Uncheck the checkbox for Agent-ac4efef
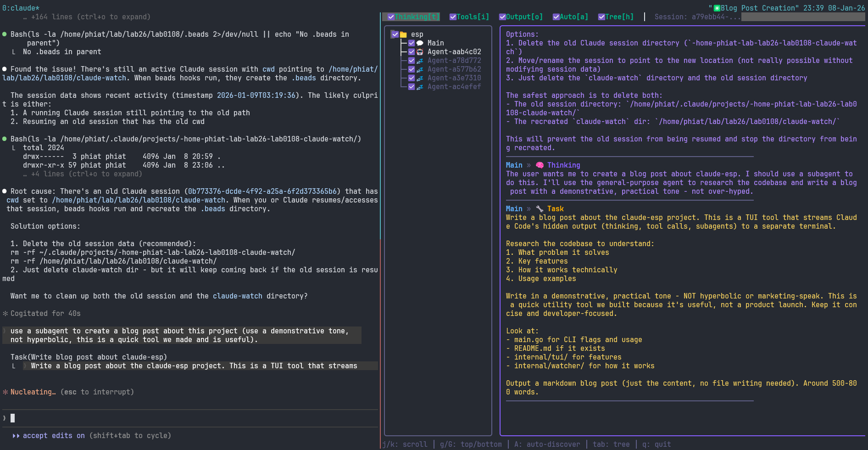This screenshot has width=868, height=450. point(412,87)
